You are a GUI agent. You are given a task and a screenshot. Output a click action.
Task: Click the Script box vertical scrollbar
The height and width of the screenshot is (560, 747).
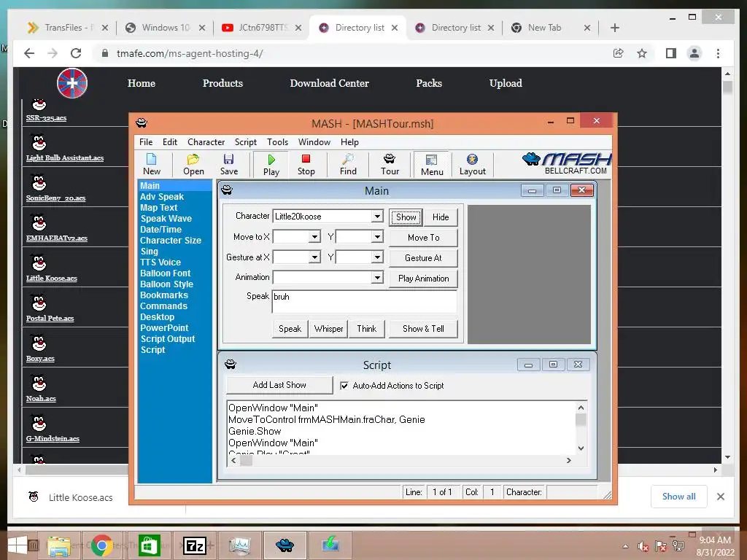point(581,427)
